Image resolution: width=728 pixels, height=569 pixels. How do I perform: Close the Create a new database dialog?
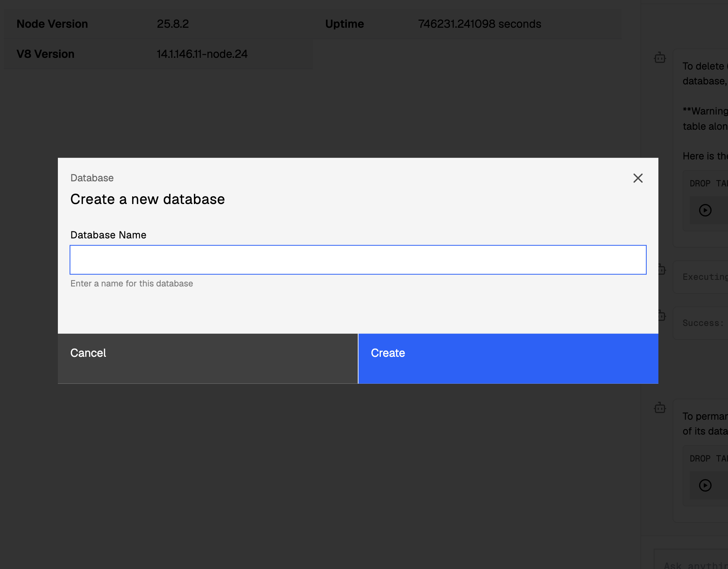click(638, 178)
